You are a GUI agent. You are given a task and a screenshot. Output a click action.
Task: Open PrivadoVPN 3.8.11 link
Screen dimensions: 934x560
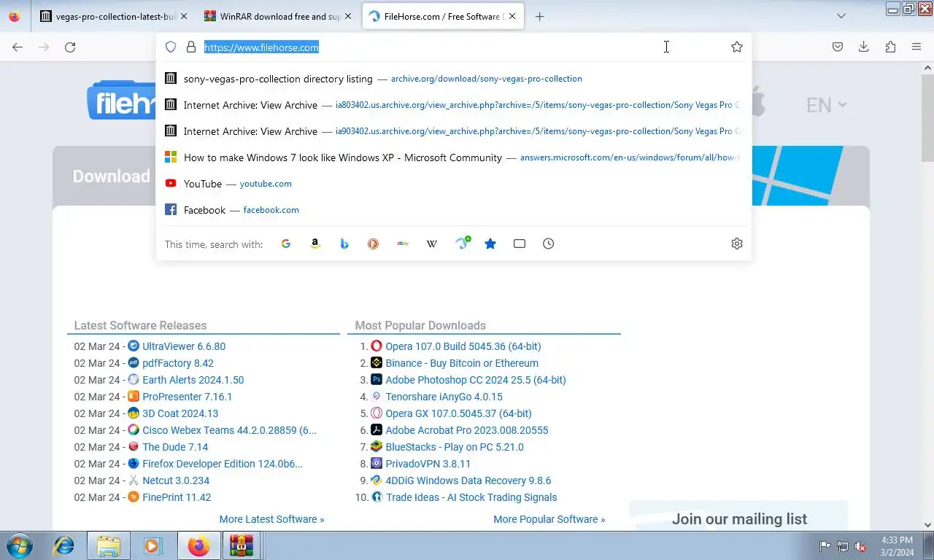(x=428, y=464)
